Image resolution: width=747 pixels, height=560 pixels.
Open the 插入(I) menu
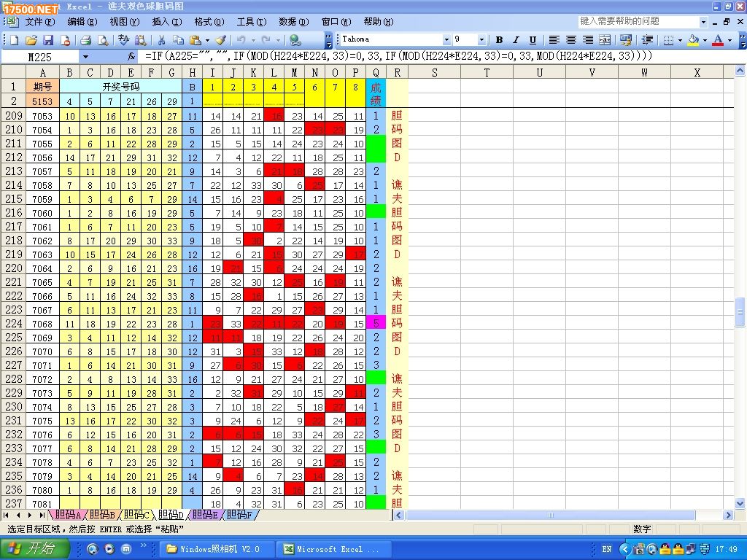point(167,22)
